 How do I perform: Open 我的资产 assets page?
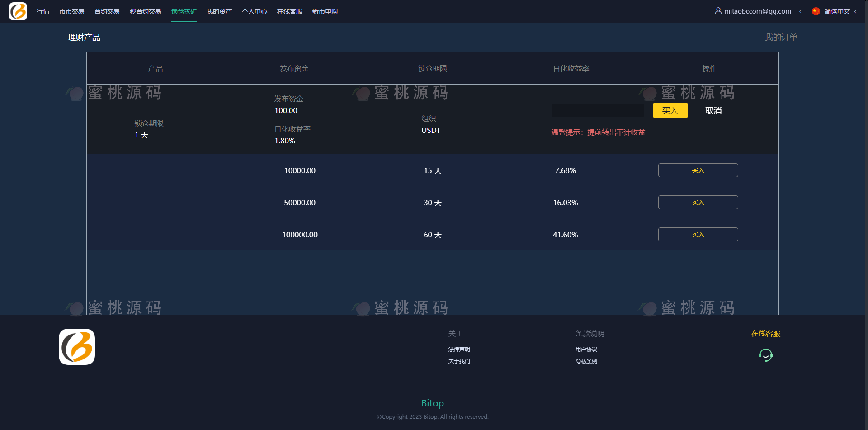coord(219,11)
